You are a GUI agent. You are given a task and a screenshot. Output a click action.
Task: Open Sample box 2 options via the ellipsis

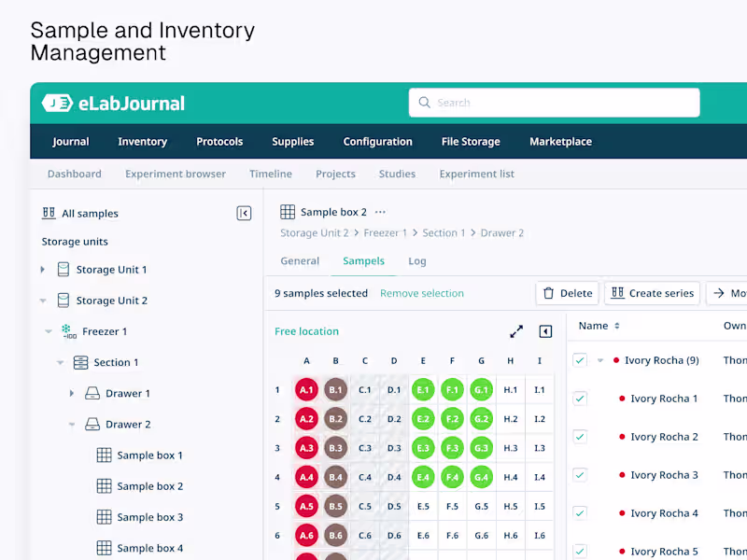click(x=380, y=212)
